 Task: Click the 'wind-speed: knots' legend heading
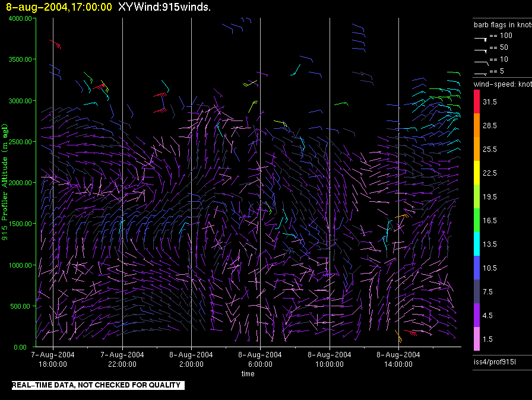(503, 84)
